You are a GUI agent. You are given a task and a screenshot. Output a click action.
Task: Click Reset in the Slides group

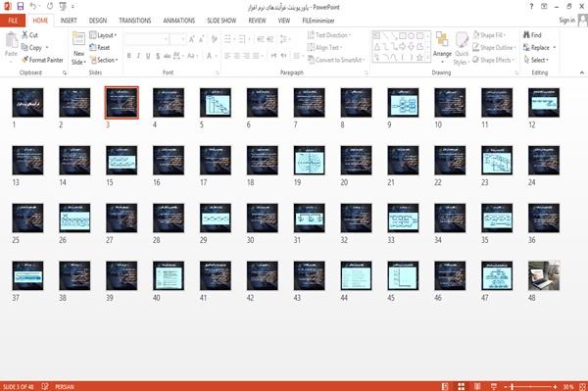[x=100, y=48]
